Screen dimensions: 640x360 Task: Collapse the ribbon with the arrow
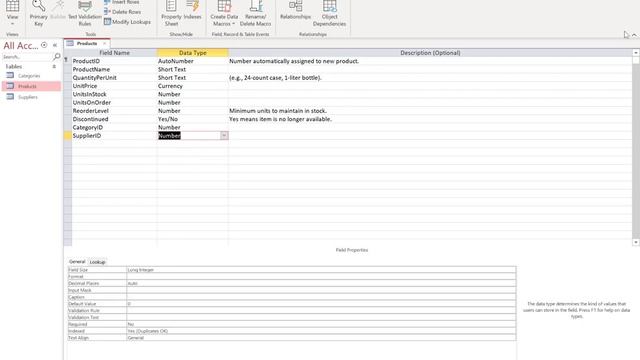coord(634,35)
